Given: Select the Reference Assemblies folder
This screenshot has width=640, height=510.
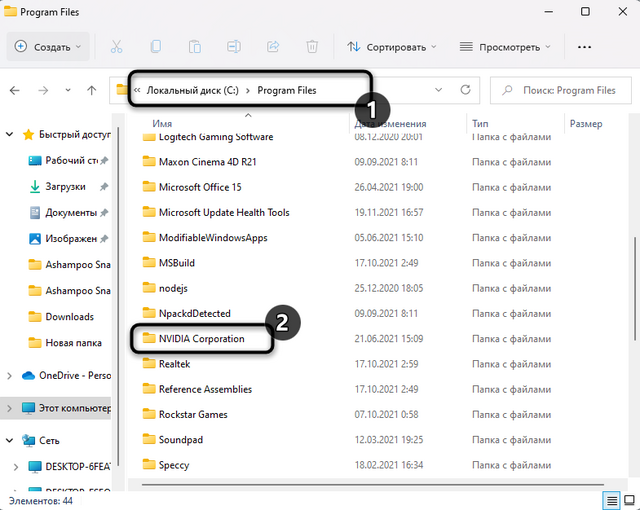Looking at the screenshot, I should (205, 389).
